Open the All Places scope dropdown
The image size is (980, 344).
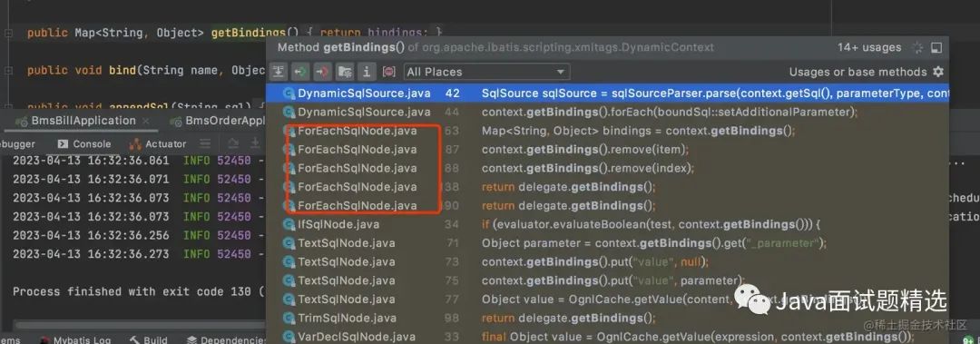pos(486,72)
